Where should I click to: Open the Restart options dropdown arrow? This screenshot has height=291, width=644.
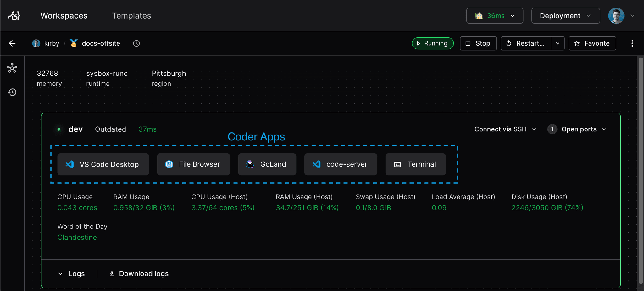tap(558, 43)
